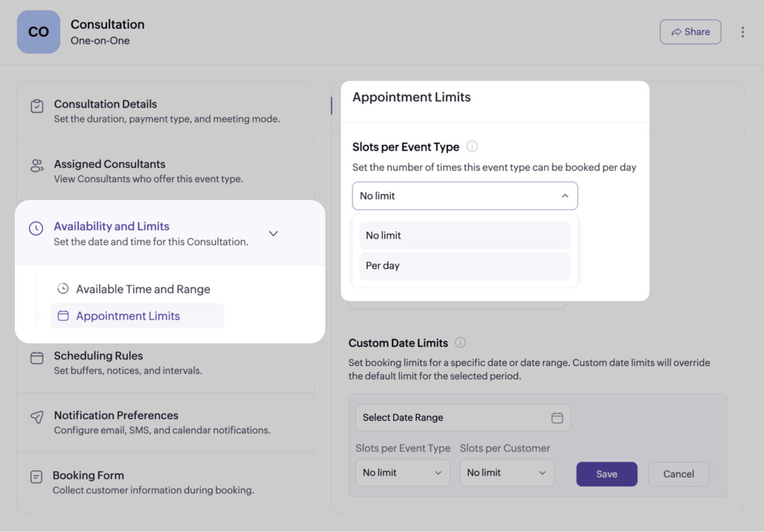Click the Notification Preferences paper plane icon
This screenshot has height=532, width=764.
click(x=37, y=417)
